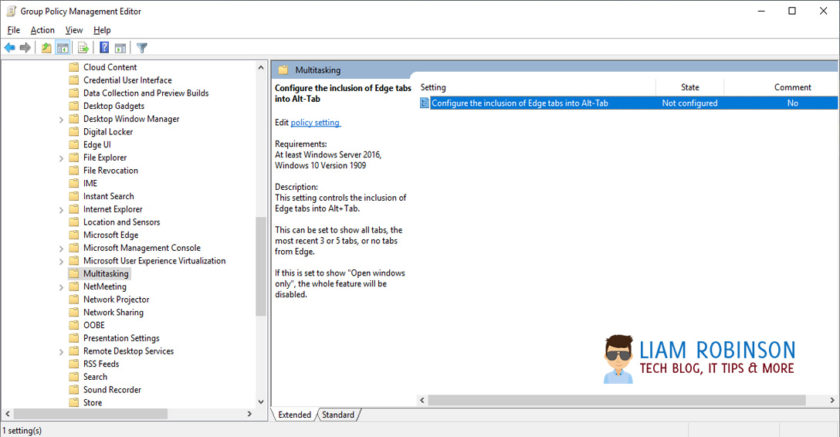Sort by the State column header
The image size is (840, 437).
pos(690,87)
